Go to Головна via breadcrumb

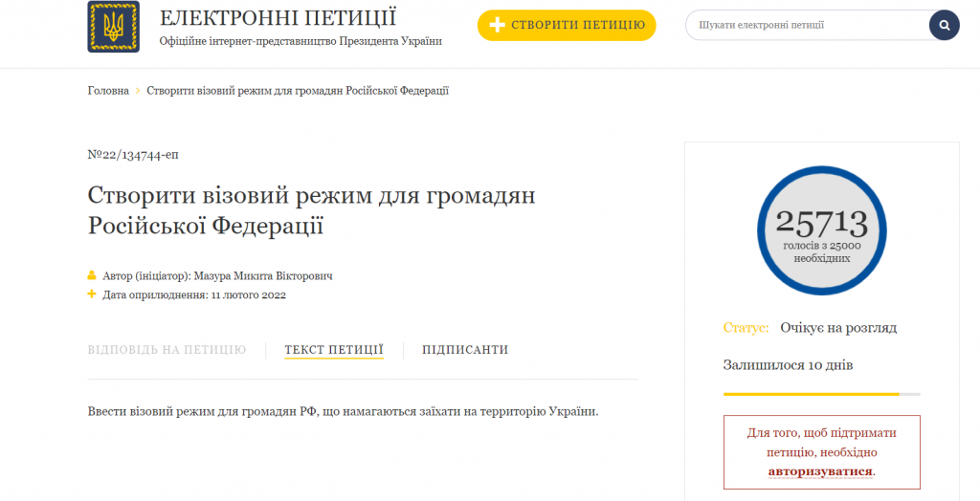click(x=108, y=91)
